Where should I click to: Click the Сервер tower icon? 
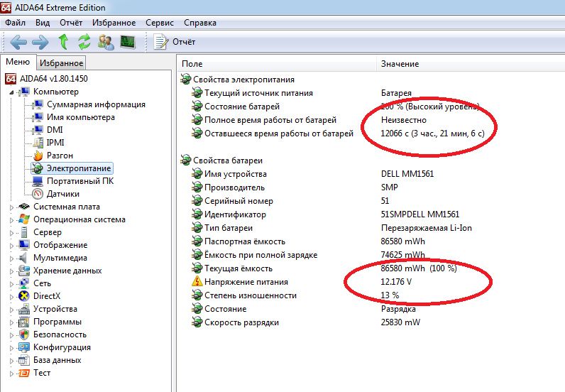point(24,232)
